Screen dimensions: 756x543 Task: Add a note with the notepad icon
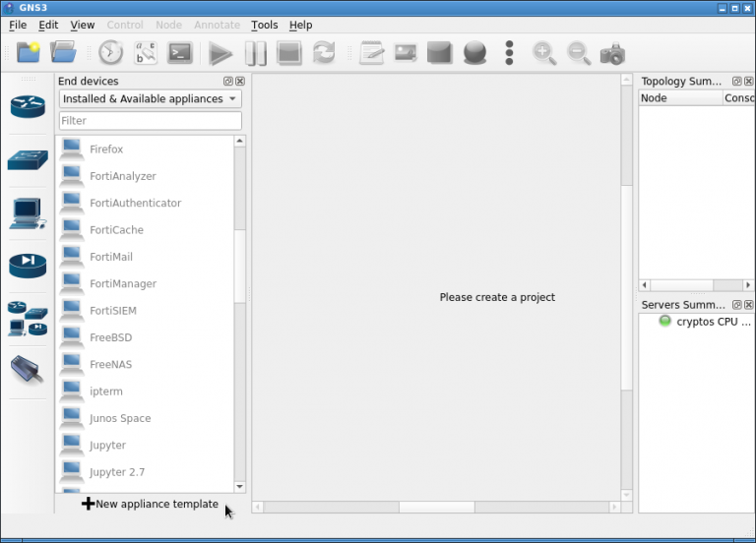tap(372, 52)
